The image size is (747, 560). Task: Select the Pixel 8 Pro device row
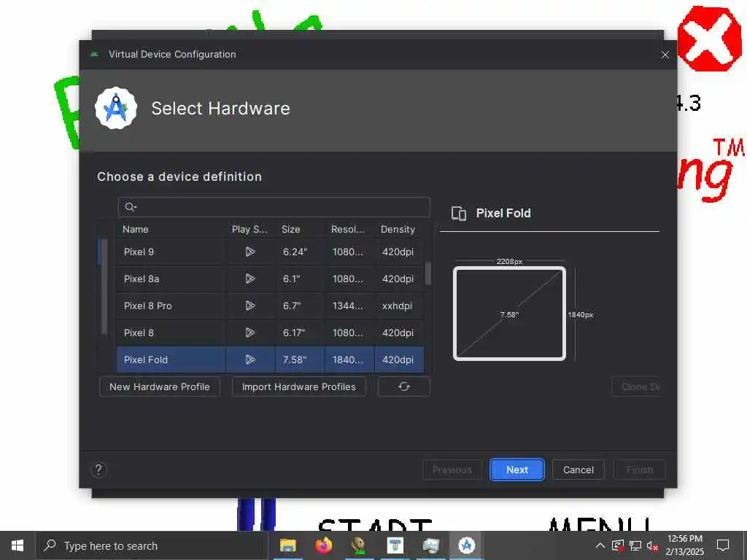pos(270,306)
